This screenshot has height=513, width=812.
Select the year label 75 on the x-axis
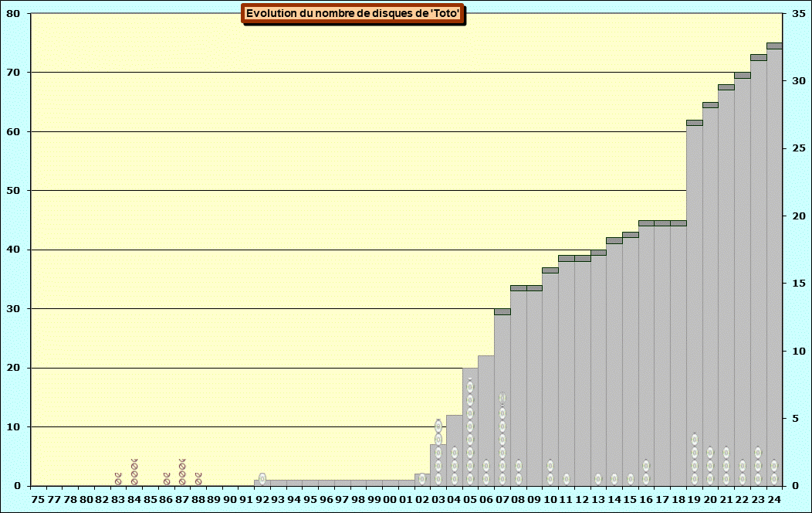point(39,500)
